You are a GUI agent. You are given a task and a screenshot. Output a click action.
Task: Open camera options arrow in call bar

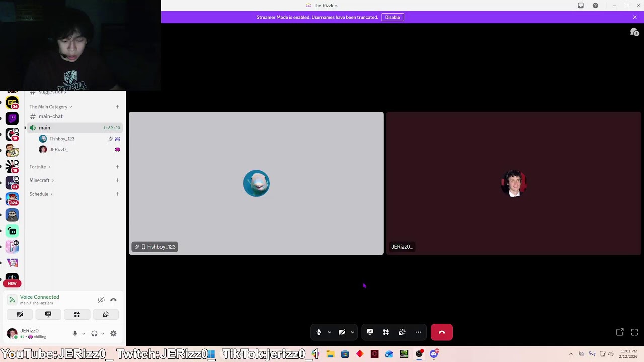click(x=352, y=332)
